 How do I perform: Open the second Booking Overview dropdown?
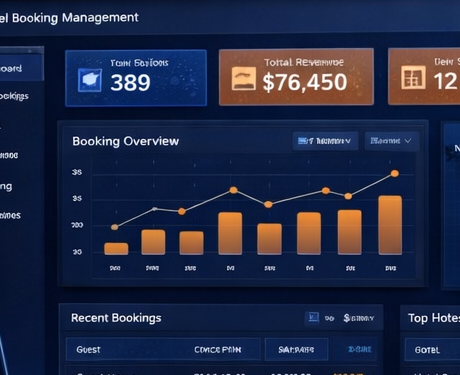click(x=391, y=141)
